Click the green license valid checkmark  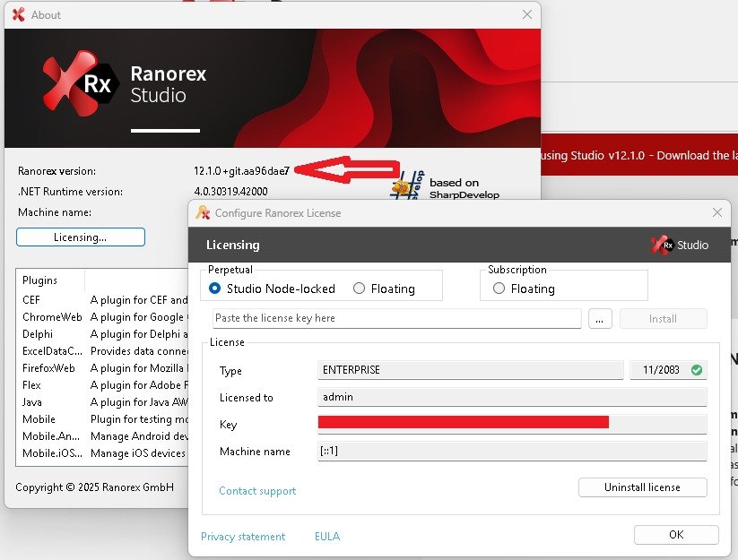697,370
